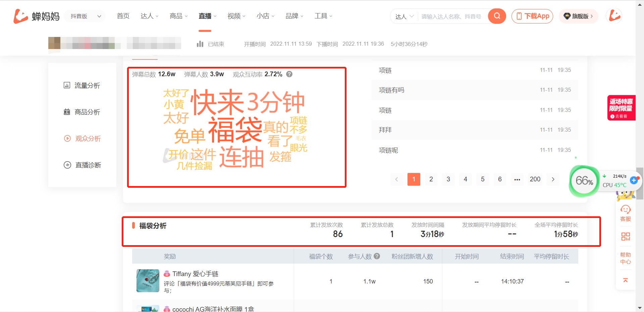The image size is (644, 312).
Task: Switch to the 首页 menu item
Action: click(123, 16)
